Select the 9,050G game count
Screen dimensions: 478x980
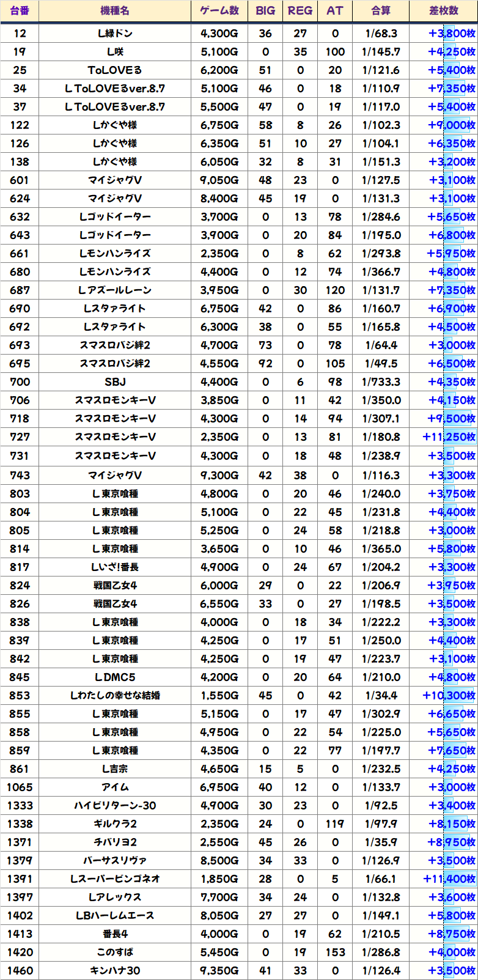click(x=219, y=180)
